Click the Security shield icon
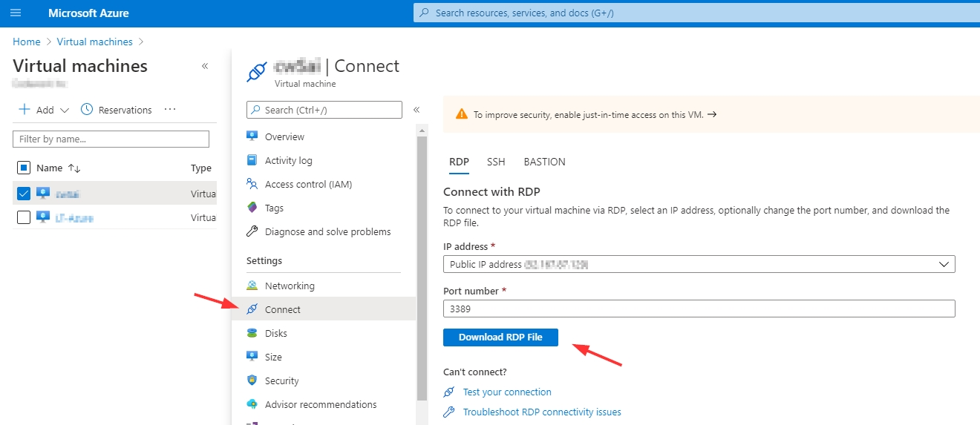The image size is (980, 425). point(252,380)
